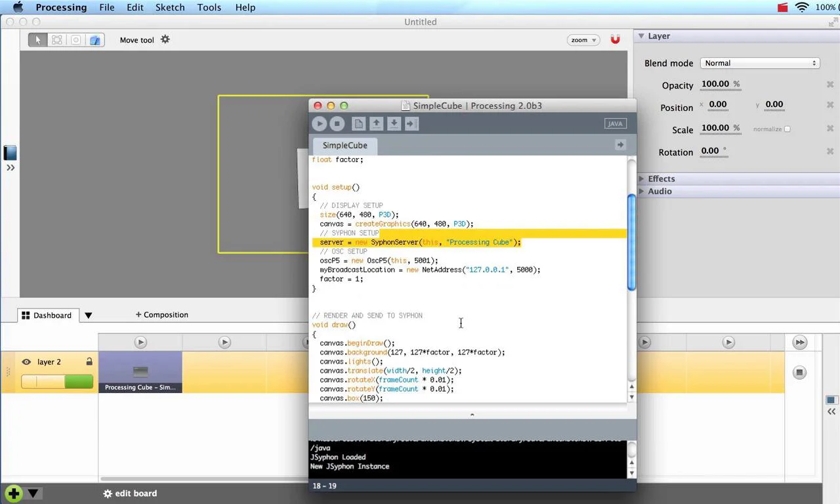This screenshot has width=840, height=504.
Task: Open the Help menu
Action: (x=245, y=7)
